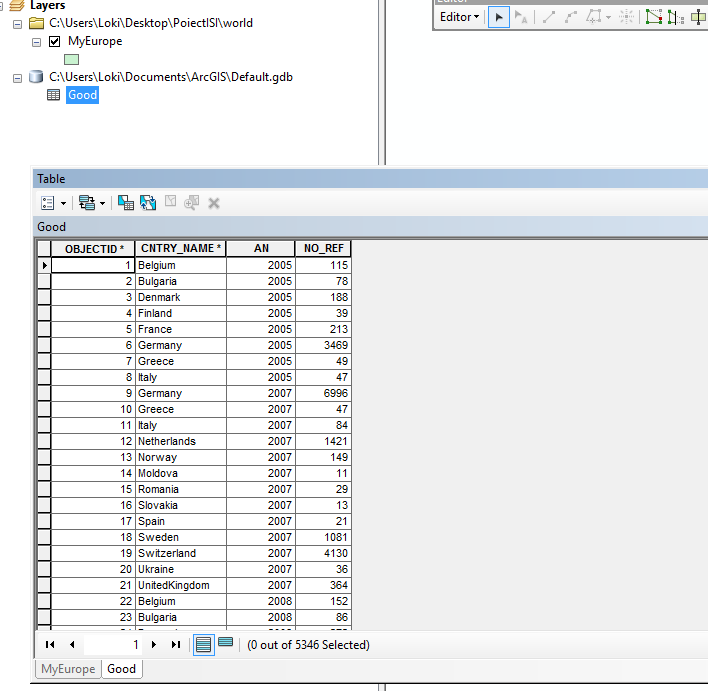This screenshot has height=691, width=708.
Task: Click the Reshape Feature tool
Action: pyautogui.click(x=675, y=17)
